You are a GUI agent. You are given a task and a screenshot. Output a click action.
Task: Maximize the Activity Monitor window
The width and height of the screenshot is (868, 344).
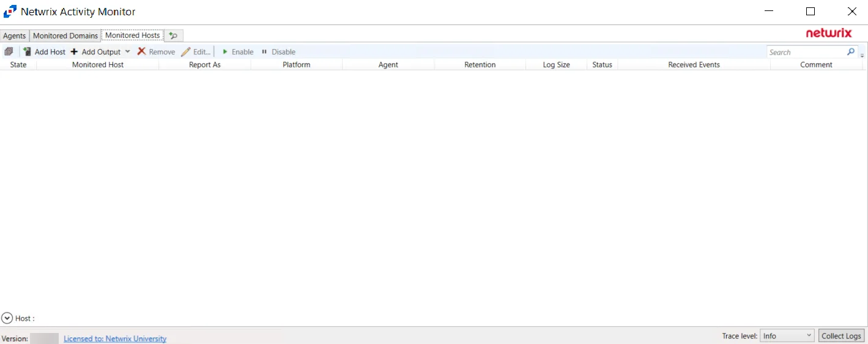coord(811,12)
